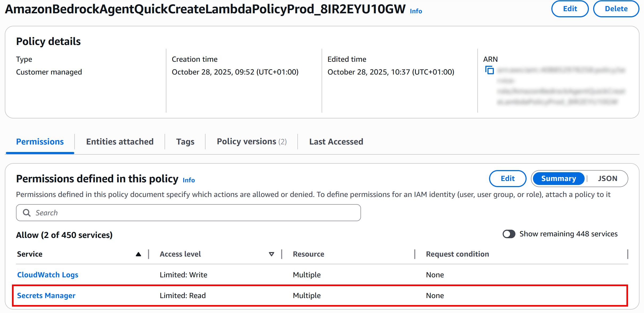Image resolution: width=644 pixels, height=313 pixels.
Task: Switch to JSON view
Action: [x=607, y=179]
